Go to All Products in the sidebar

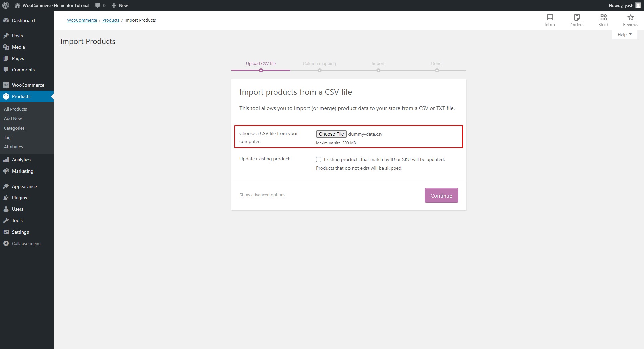tap(15, 109)
